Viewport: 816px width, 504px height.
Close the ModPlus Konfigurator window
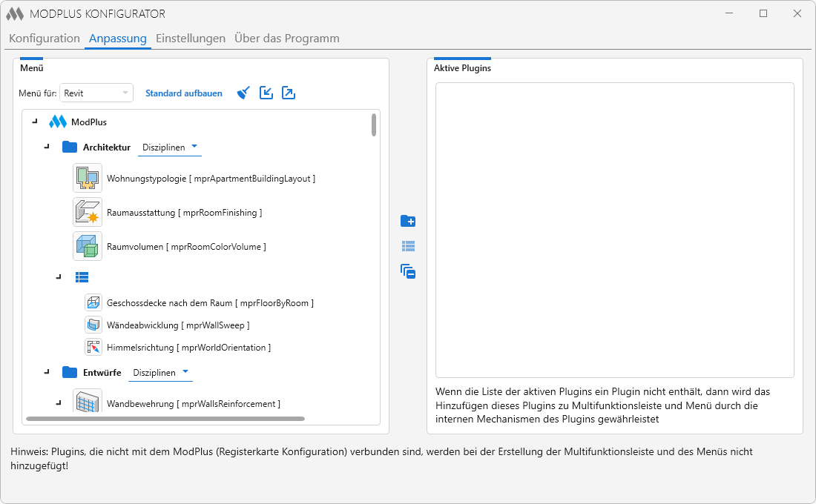click(797, 13)
